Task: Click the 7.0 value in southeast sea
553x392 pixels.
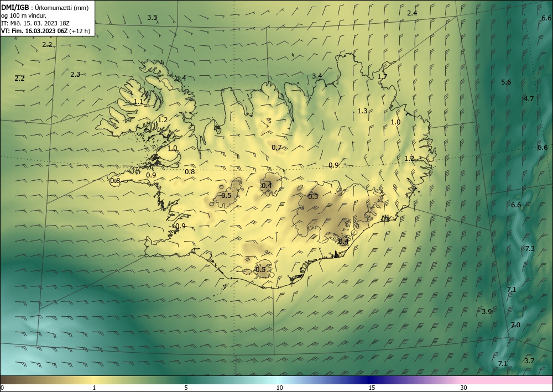Action: click(515, 325)
